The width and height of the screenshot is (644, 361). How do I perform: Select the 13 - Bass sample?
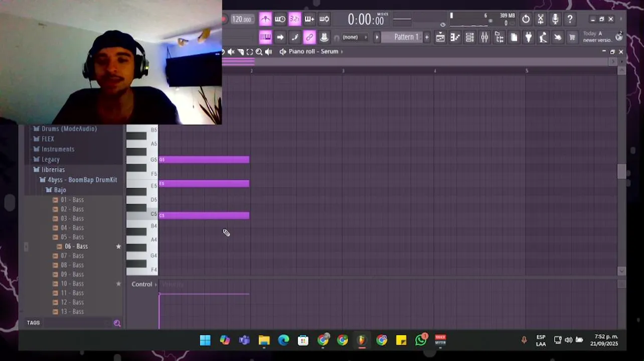click(68, 312)
